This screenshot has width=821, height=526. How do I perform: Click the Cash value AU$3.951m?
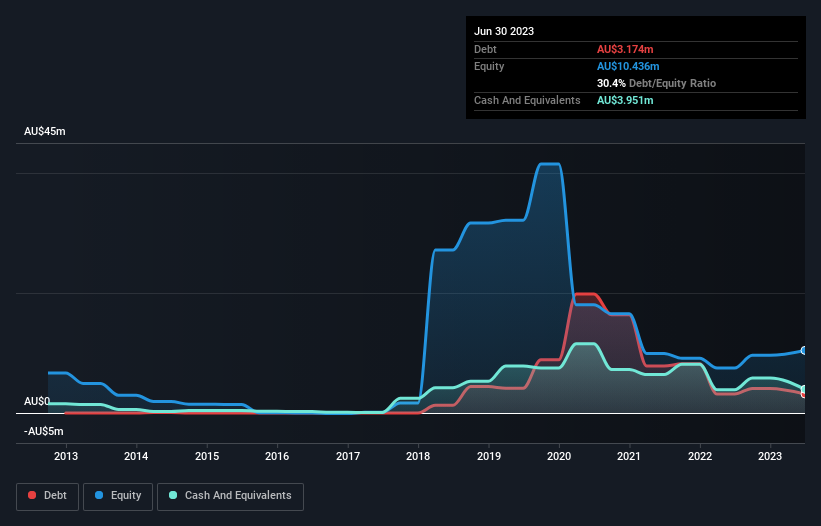pos(625,100)
